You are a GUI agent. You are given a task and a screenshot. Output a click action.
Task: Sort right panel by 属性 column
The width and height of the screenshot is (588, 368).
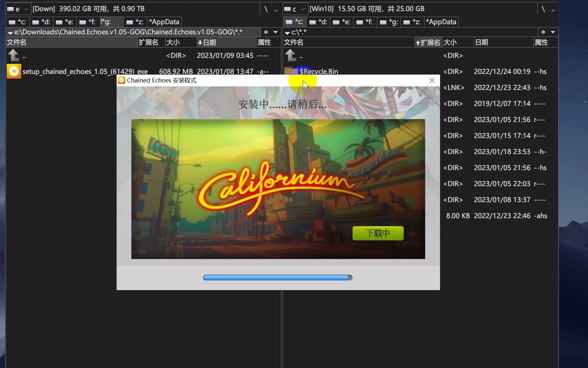pos(546,42)
